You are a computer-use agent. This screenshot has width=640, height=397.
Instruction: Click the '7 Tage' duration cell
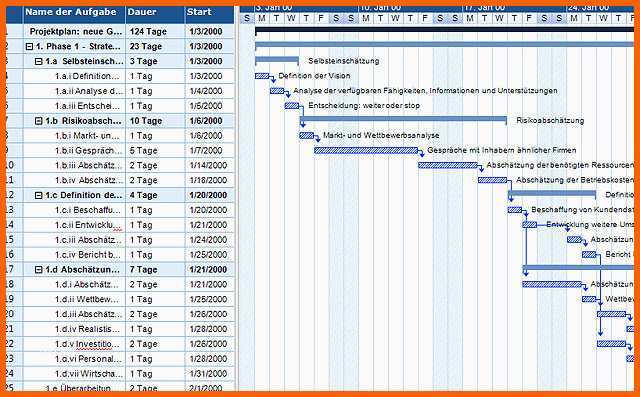click(x=155, y=270)
